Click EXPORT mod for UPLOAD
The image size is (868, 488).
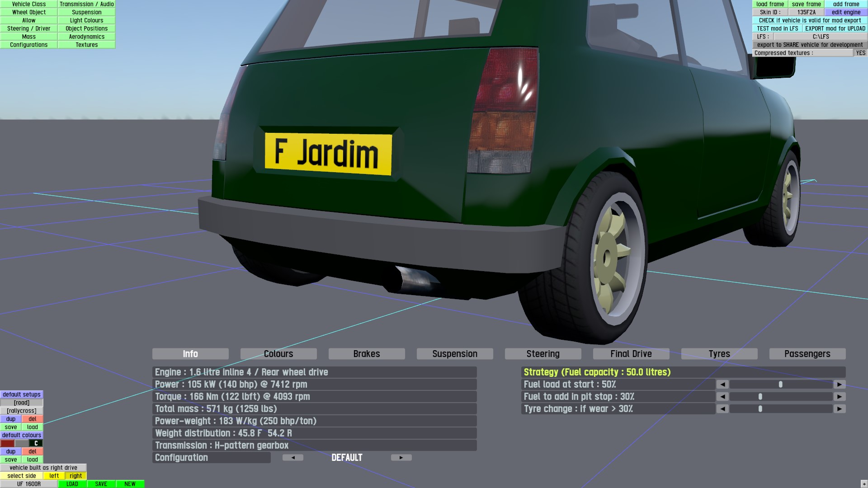835,28
